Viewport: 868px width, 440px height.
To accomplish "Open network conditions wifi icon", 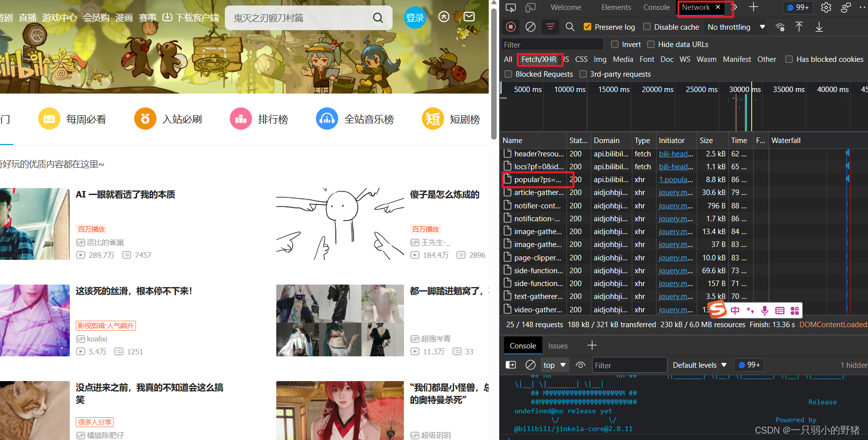I will [x=780, y=27].
